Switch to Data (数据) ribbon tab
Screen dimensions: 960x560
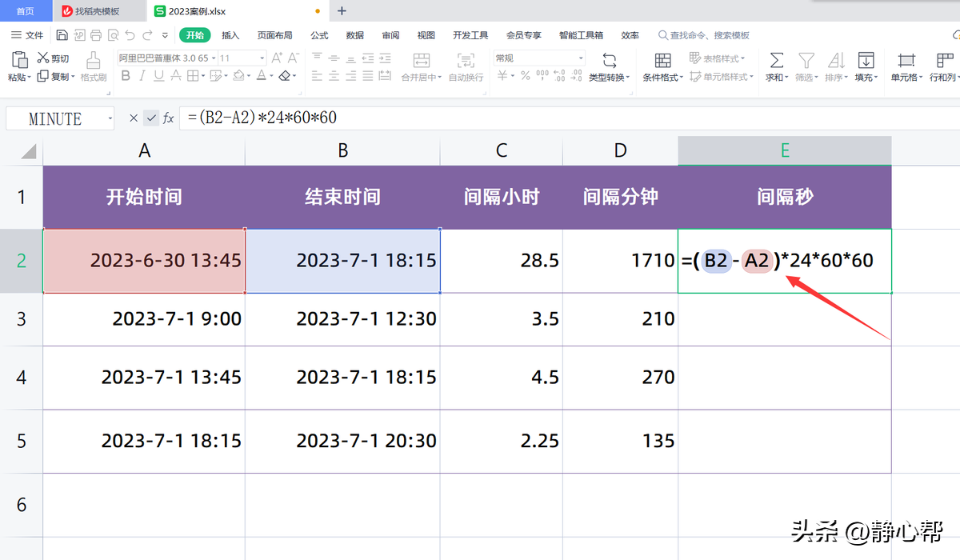(355, 35)
